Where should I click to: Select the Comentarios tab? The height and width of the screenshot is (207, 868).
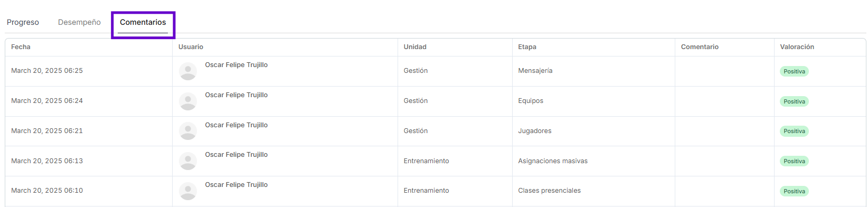point(143,22)
